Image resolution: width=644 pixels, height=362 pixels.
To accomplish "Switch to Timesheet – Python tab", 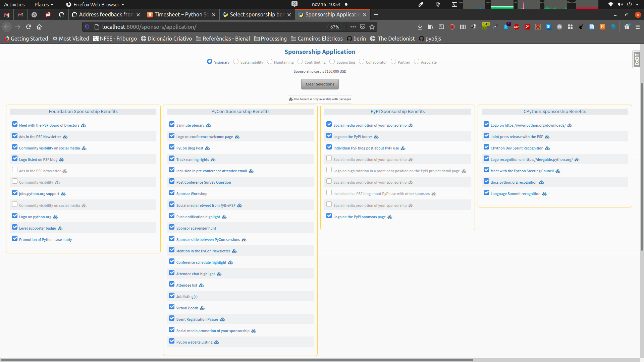I will point(181,14).
